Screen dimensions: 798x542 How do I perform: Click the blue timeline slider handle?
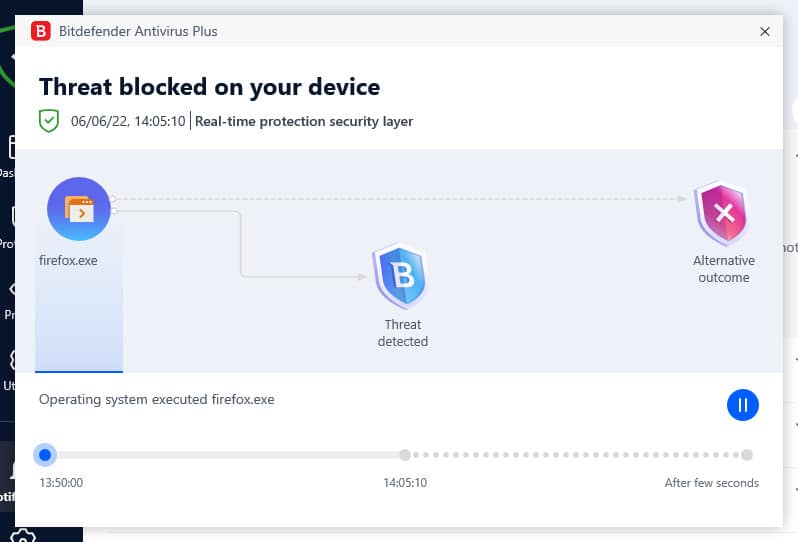[45, 454]
